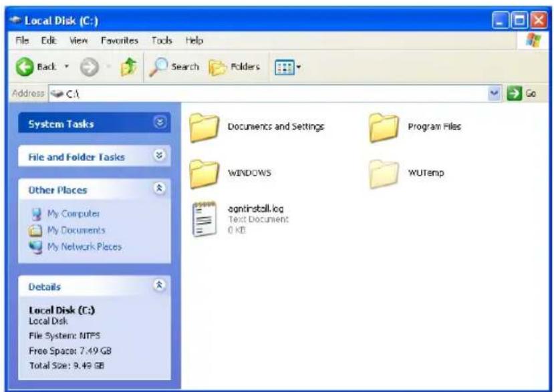Select the Documents and Settings folder icon
The width and height of the screenshot is (554, 392).
(x=204, y=128)
